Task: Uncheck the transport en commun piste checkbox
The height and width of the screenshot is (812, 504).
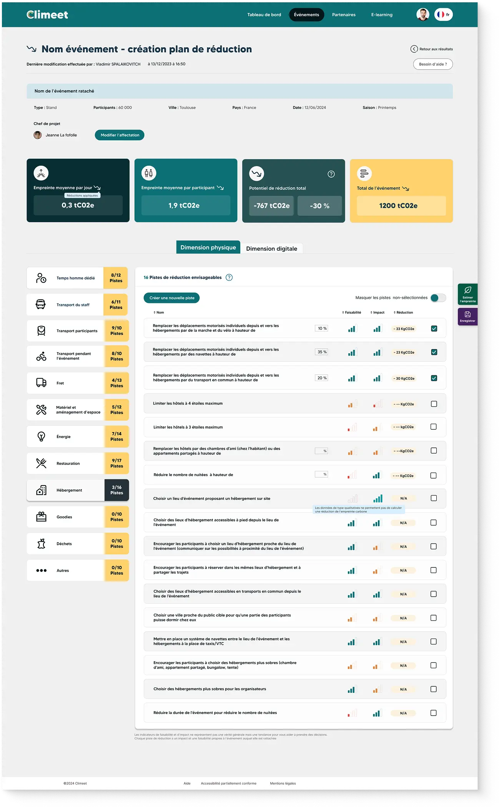Action: 434,378
